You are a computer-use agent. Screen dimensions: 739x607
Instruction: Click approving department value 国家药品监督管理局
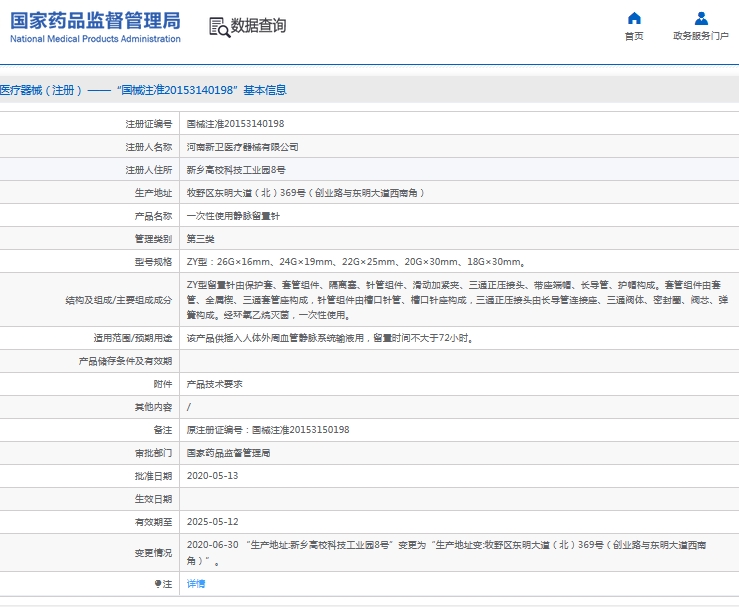point(228,453)
